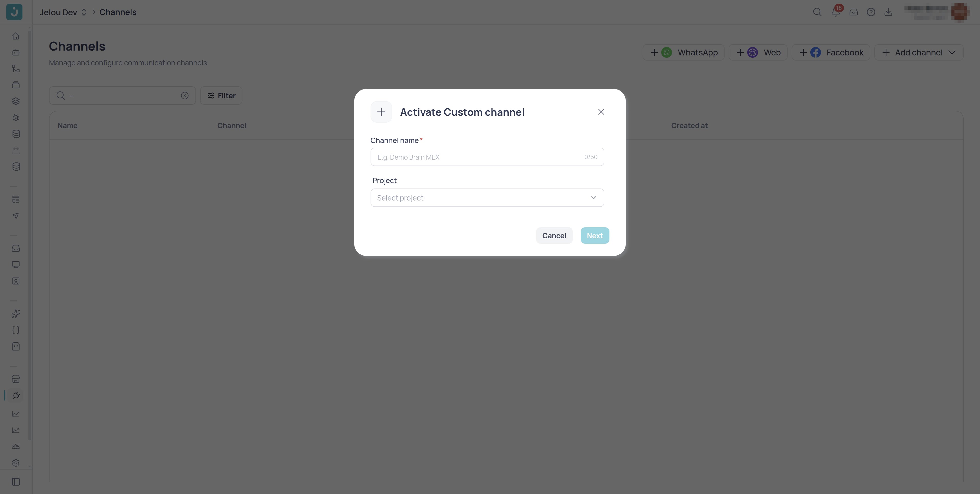Click the Next button
The image size is (980, 494).
[595, 236]
